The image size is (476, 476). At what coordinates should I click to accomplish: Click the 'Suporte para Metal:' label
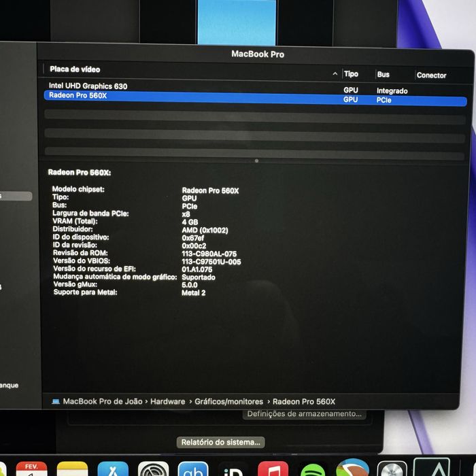point(85,292)
